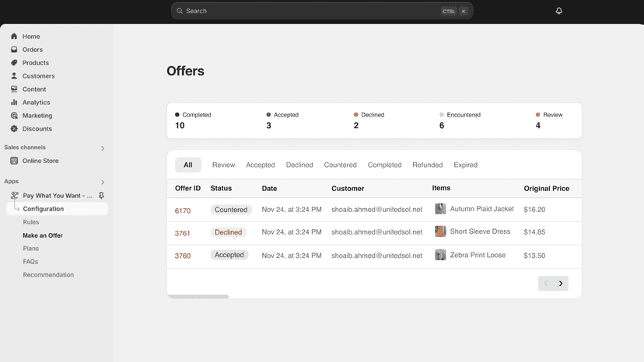The height and width of the screenshot is (362, 644).
Task: Click the $14.85 original price
Action: pyautogui.click(x=534, y=232)
